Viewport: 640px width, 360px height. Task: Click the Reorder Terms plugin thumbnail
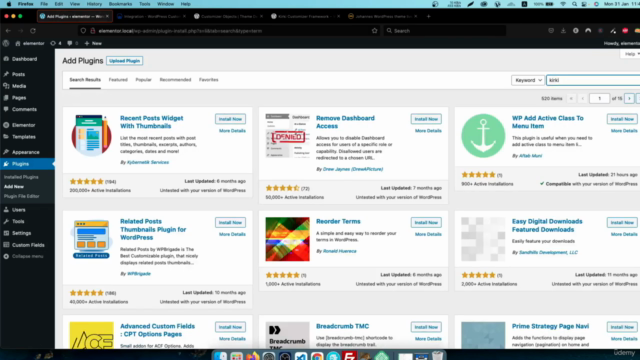tap(287, 239)
